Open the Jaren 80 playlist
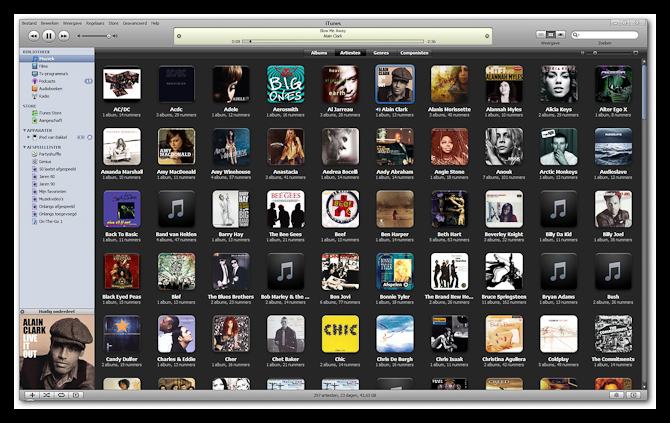Image resolution: width=670 pixels, height=423 pixels. (57, 176)
